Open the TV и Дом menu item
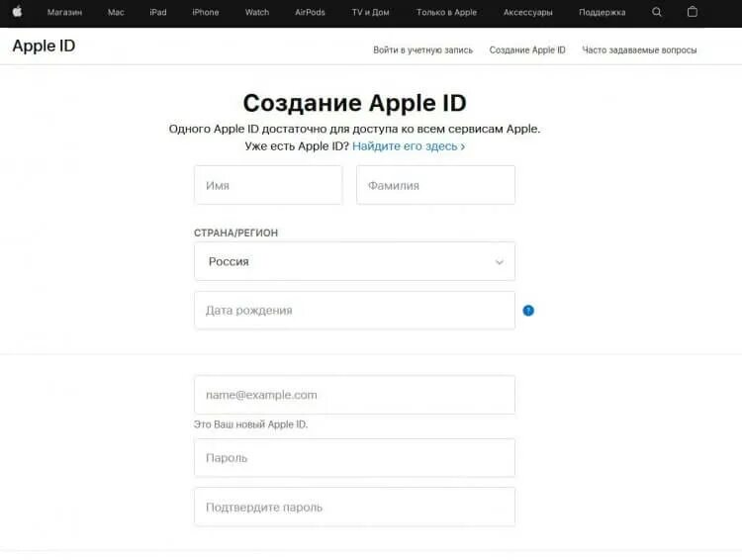This screenshot has height=560, width=742. [x=371, y=12]
